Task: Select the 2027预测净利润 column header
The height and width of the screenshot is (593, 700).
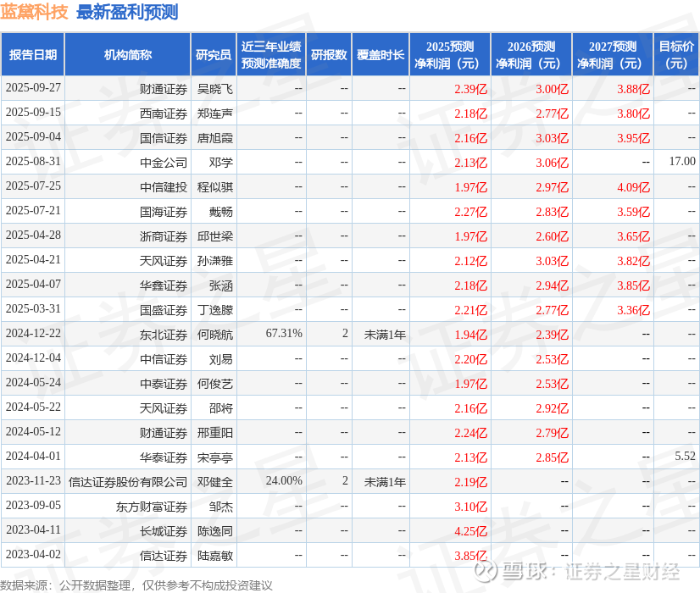Action: tap(613, 54)
